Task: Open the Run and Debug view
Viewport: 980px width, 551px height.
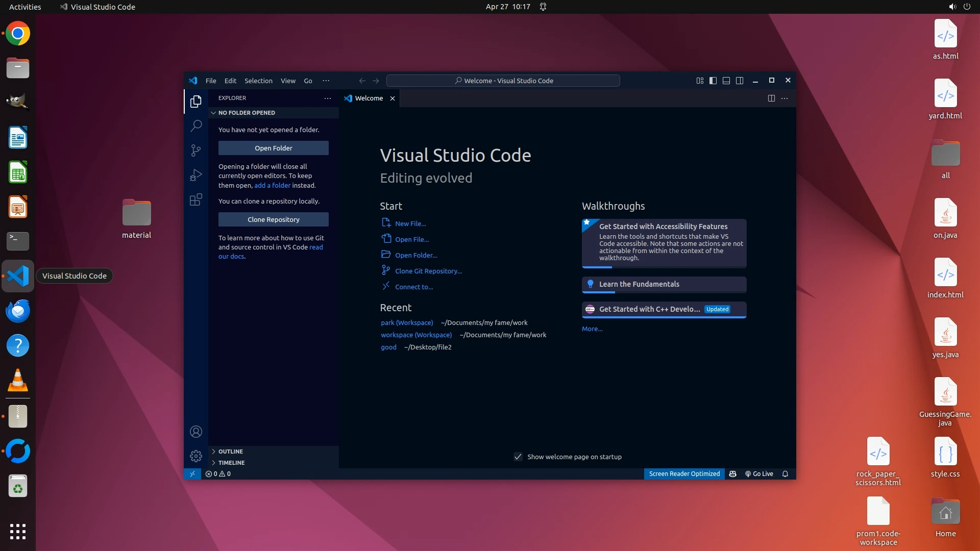Action: (x=196, y=175)
